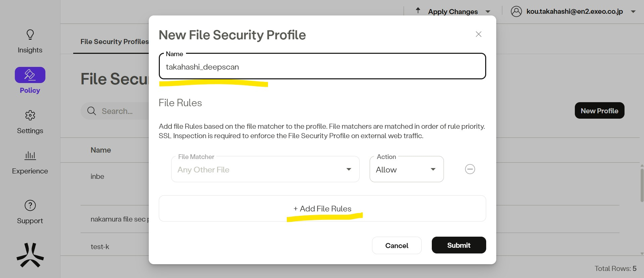Click the user account avatar icon
Screen dimensions: 644x278
pos(516,11)
